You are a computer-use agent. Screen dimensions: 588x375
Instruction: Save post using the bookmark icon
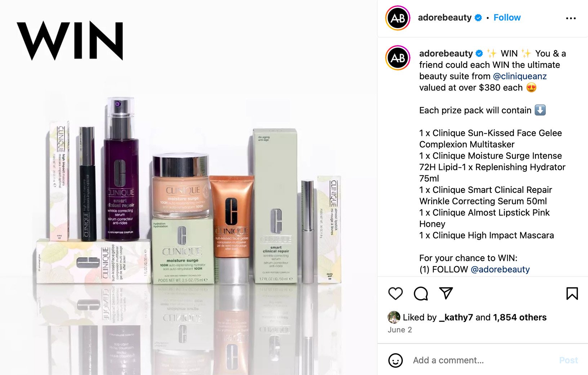(x=572, y=294)
